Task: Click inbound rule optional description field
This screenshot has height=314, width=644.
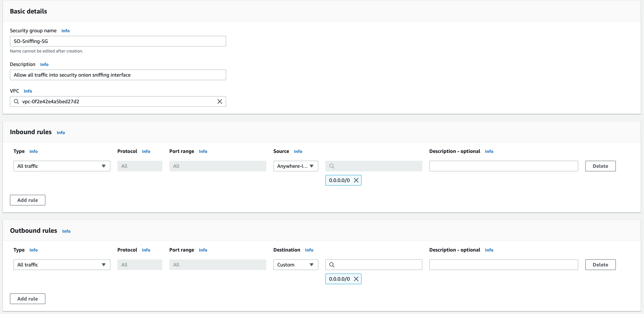Action: [503, 166]
